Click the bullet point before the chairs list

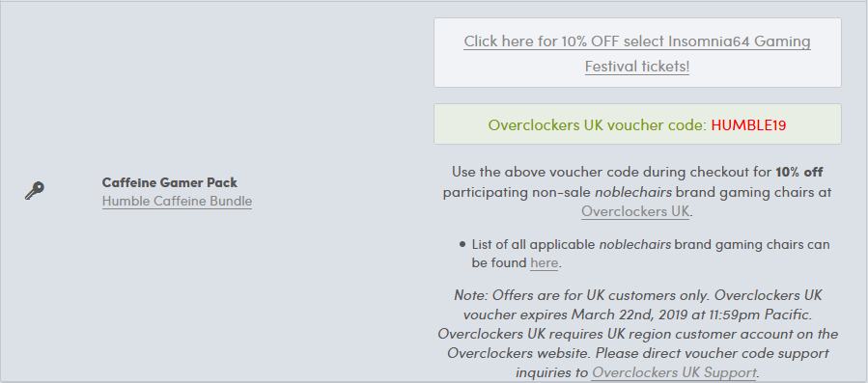click(462, 244)
